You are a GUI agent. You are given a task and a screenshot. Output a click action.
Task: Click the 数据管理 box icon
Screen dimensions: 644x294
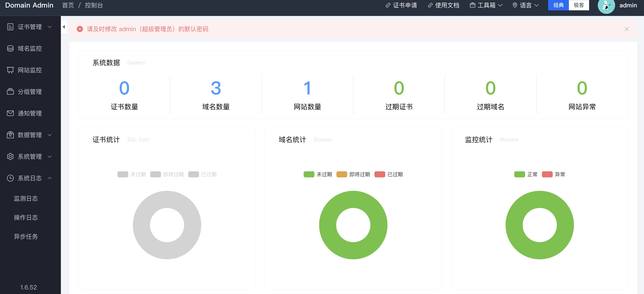point(10,135)
